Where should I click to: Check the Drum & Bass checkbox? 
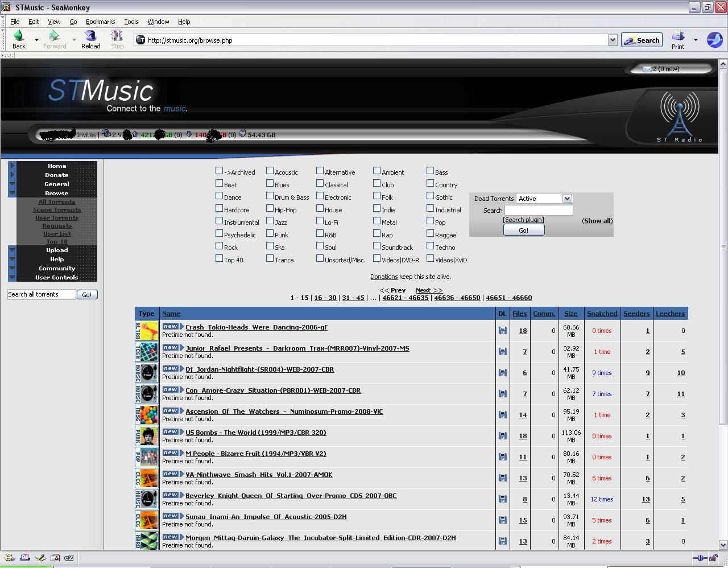click(x=270, y=196)
